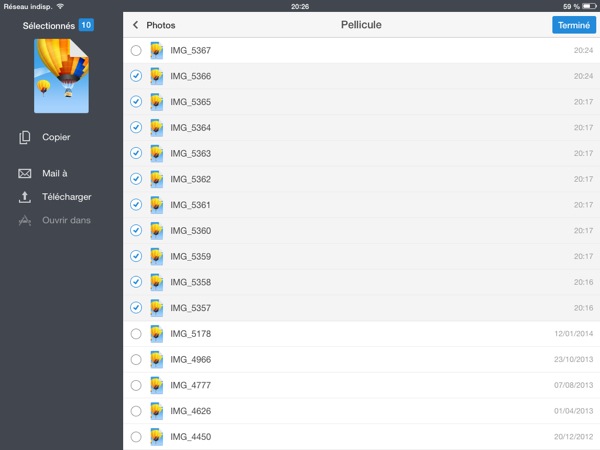Go back using the Photos chevron
The image size is (600, 450).
point(136,24)
